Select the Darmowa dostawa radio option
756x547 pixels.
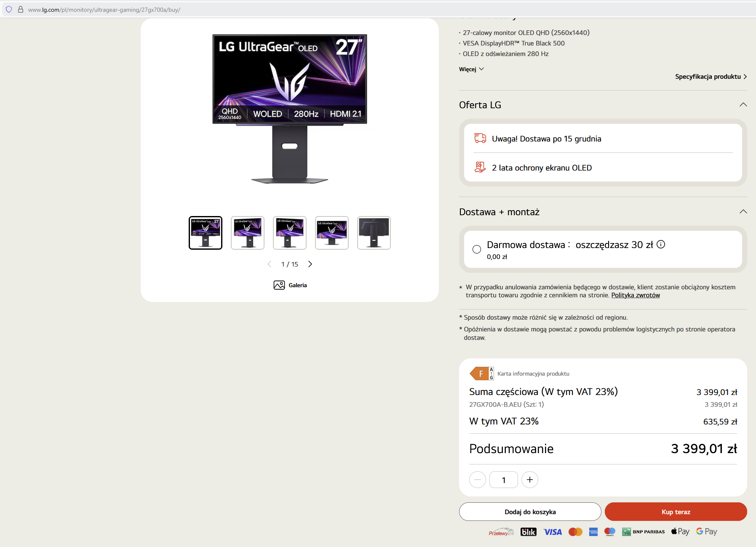click(477, 249)
